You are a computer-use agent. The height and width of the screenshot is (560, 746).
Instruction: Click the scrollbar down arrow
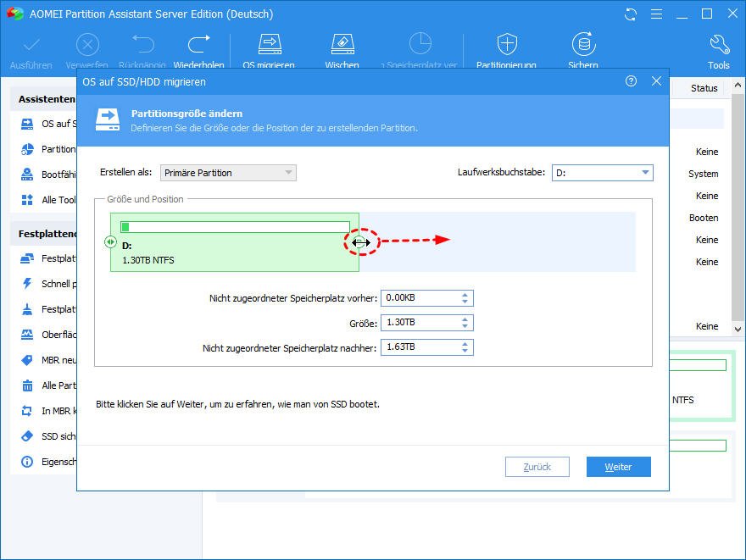click(x=738, y=329)
